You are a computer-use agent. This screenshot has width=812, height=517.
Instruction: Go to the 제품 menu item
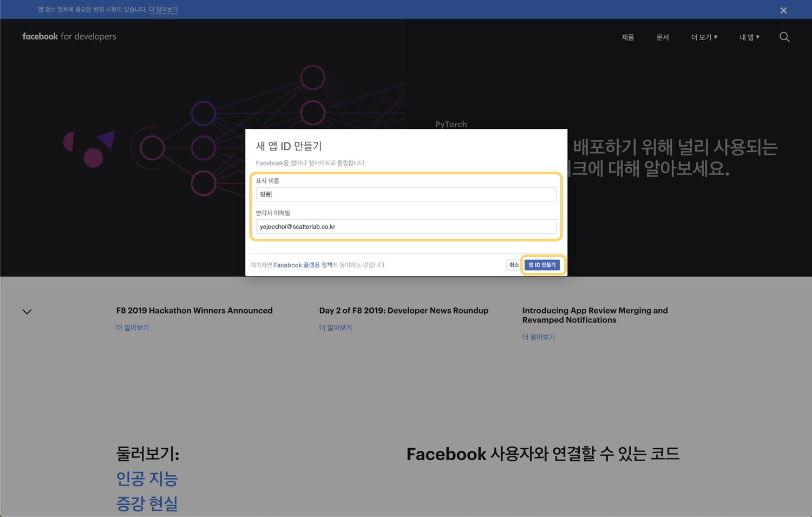click(628, 37)
